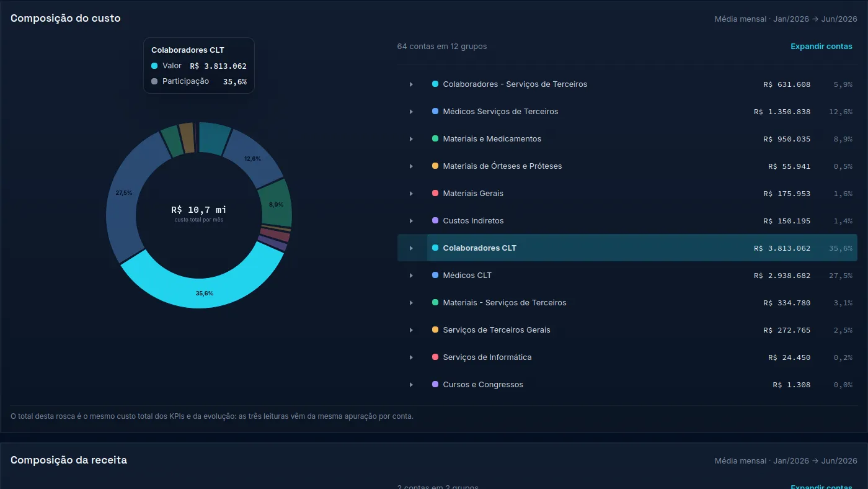
Task: Click the R$ 631.608 value
Action: (787, 84)
